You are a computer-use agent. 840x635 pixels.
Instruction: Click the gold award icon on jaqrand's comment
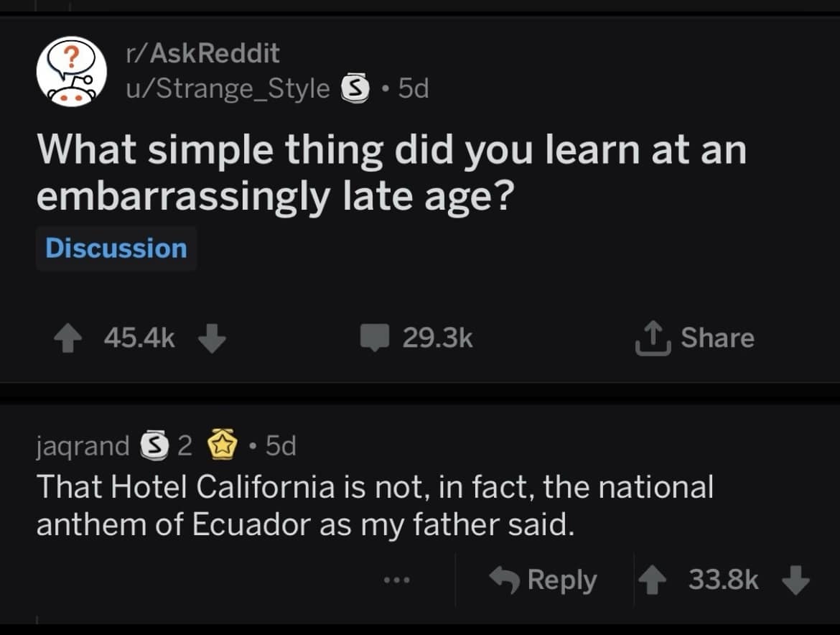(223, 445)
